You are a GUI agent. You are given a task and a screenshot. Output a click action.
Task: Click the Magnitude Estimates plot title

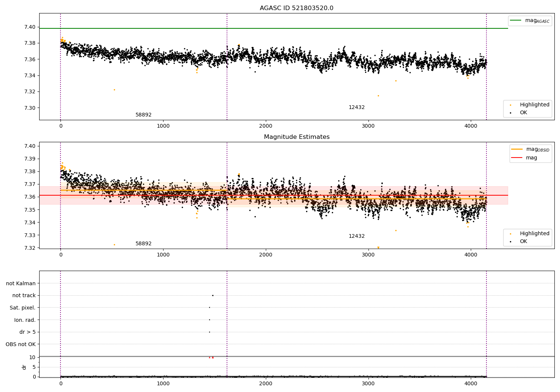pos(296,137)
